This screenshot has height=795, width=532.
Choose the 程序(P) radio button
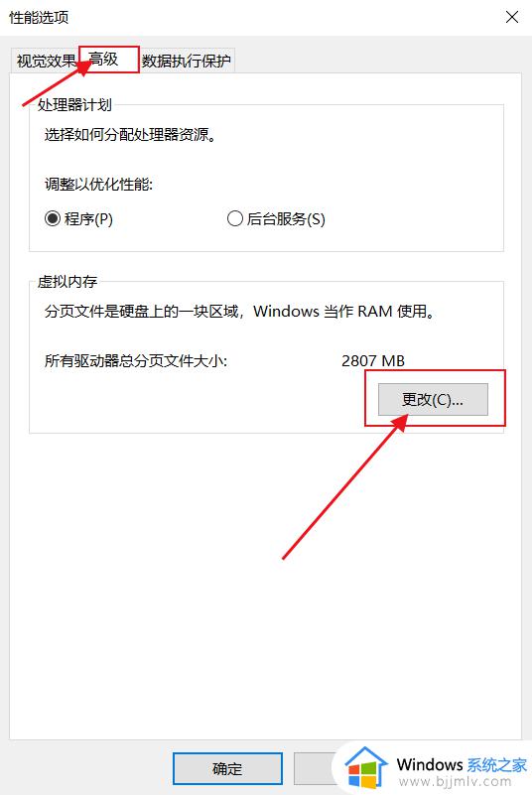point(78,219)
